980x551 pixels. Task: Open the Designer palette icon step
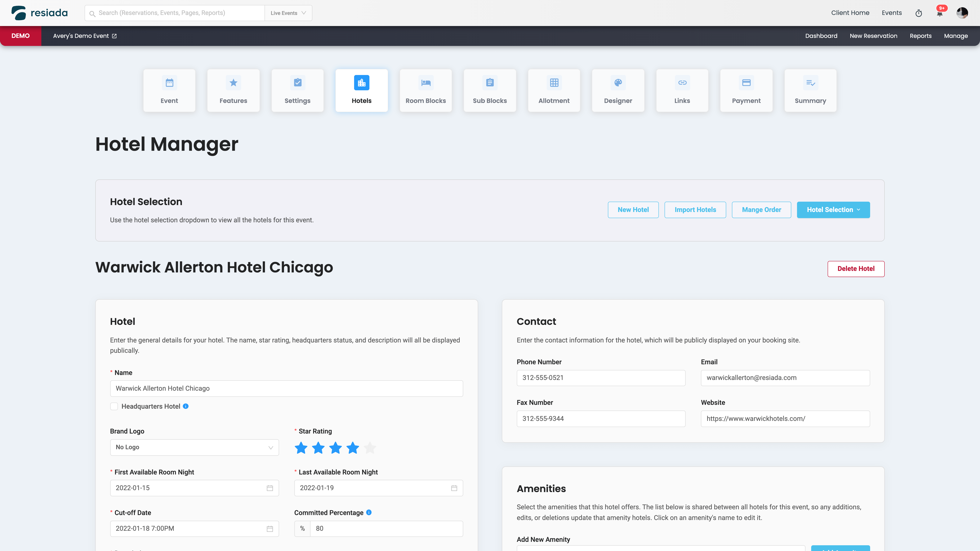coord(618,82)
